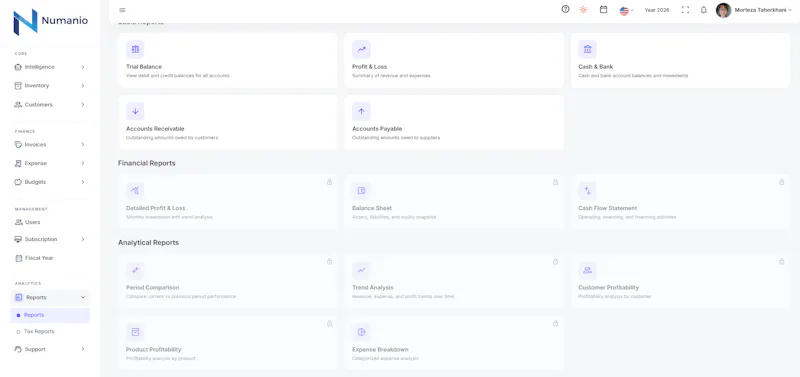
Task: Click the Customers sidebar icon
Action: point(18,105)
